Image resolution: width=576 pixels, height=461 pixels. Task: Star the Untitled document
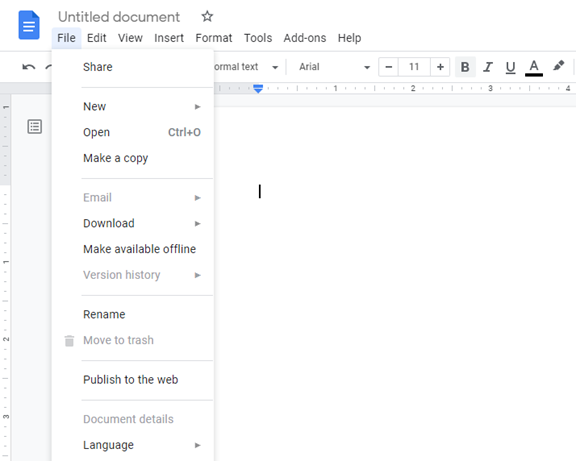point(207,17)
